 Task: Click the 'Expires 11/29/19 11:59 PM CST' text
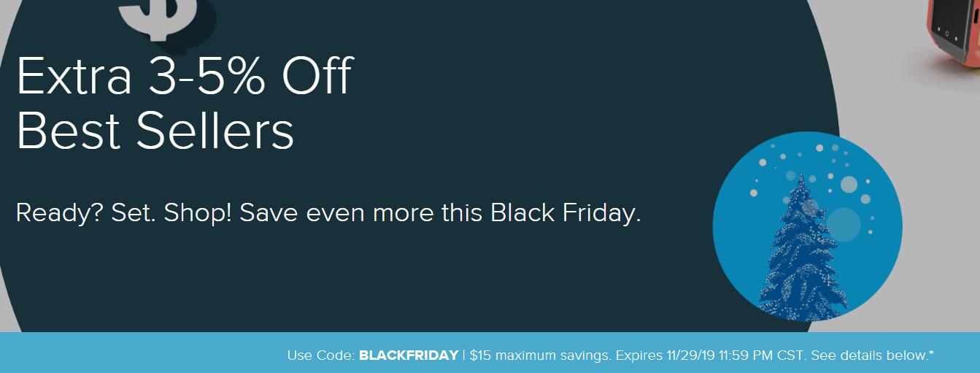710,355
